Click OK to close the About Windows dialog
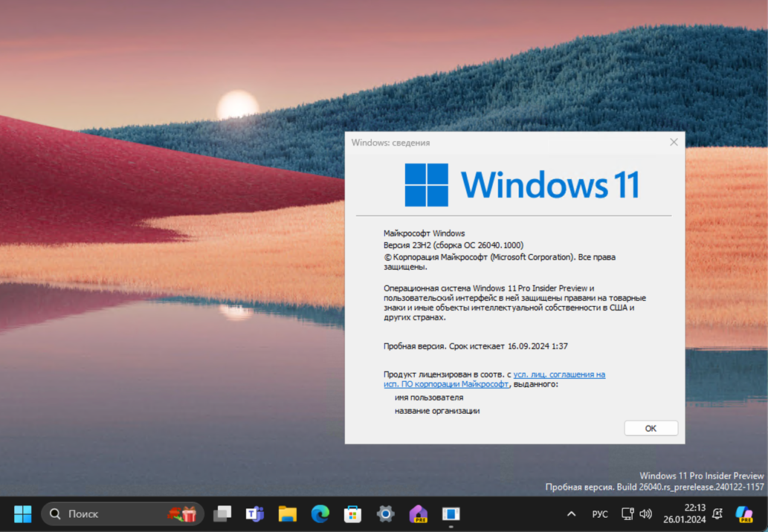 (x=650, y=427)
